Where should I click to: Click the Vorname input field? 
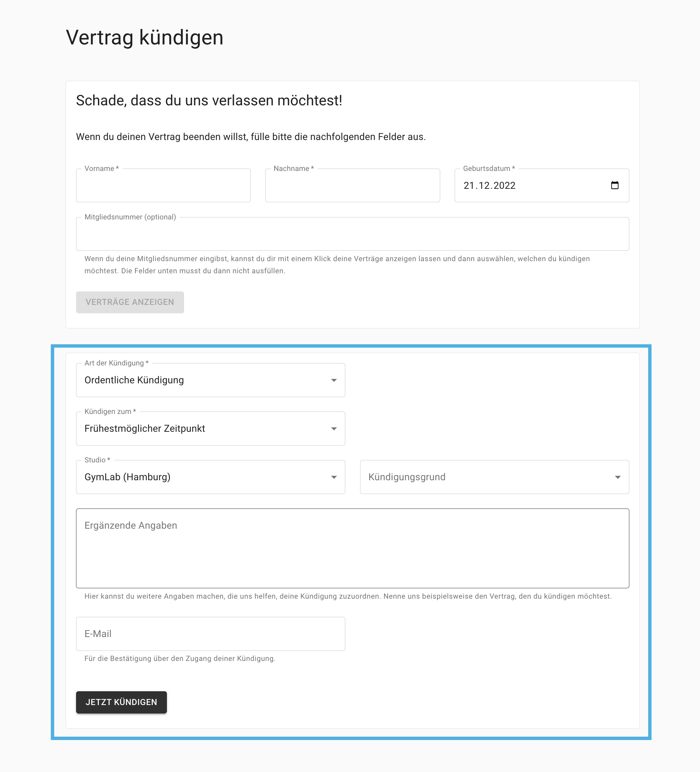[x=163, y=185]
